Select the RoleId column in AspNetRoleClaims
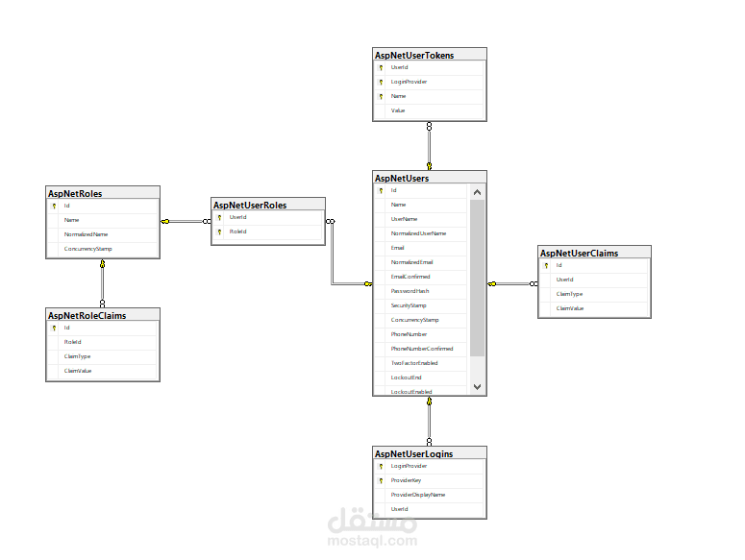The image size is (745, 560). pyautogui.click(x=103, y=342)
